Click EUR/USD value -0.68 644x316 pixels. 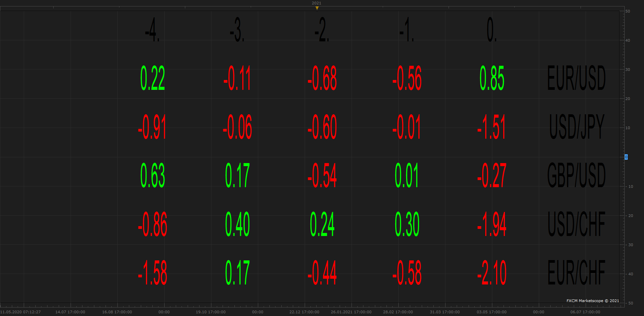[322, 78]
